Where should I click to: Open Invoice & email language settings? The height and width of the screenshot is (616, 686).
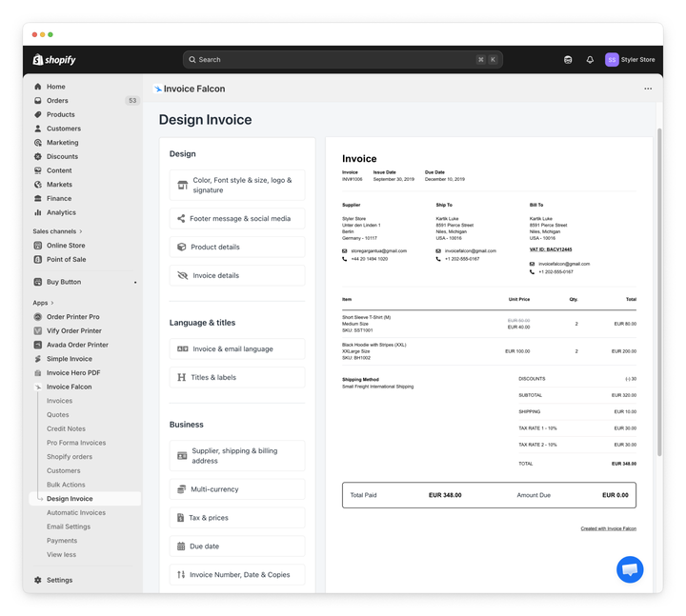(x=237, y=348)
